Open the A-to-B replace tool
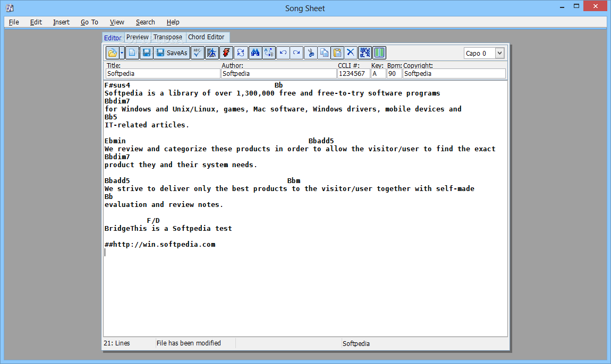Screen dimensions: 611x364 pyautogui.click(x=269, y=53)
